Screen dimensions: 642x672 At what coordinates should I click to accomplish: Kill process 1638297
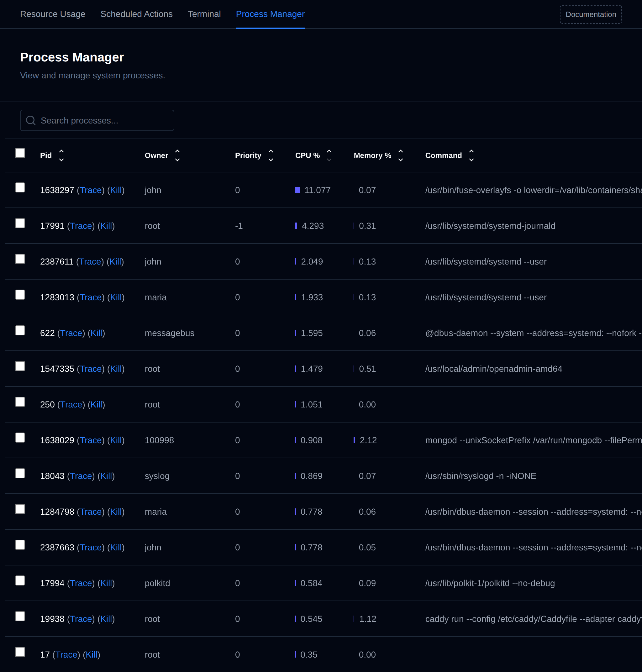coord(116,190)
